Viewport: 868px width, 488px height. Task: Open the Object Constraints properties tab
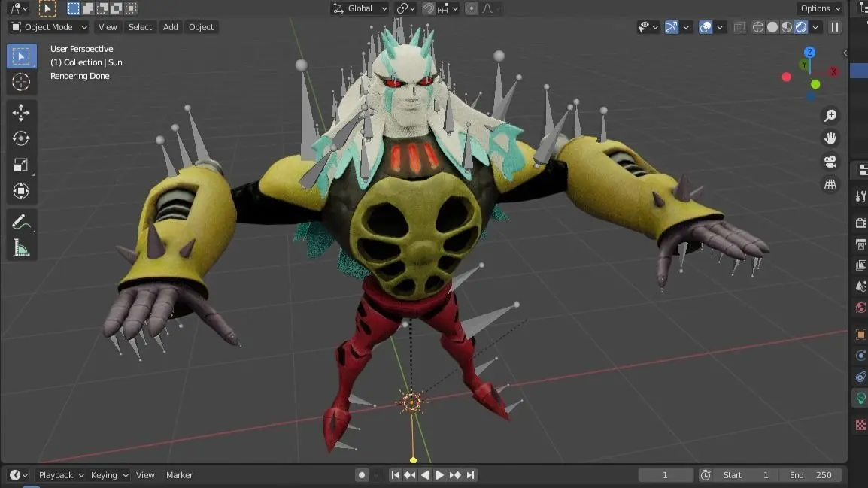point(860,377)
